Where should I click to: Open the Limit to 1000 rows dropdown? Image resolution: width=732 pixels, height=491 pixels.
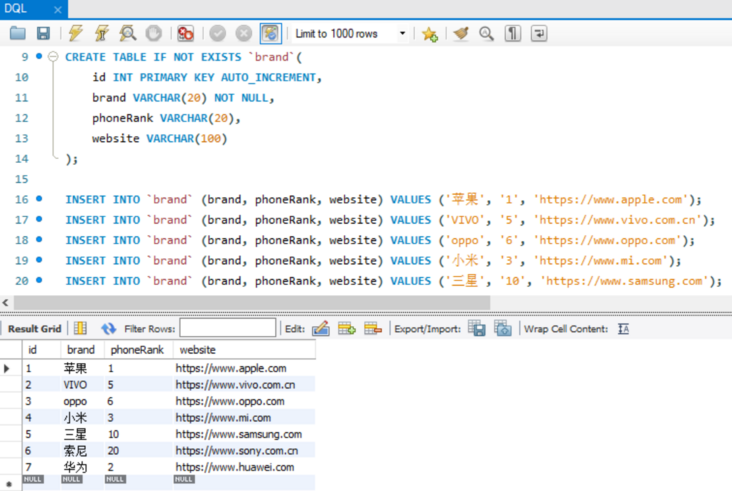click(402, 33)
